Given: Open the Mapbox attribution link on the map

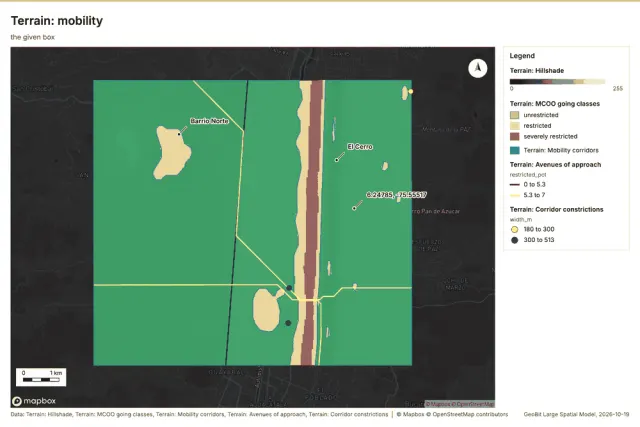Looking at the screenshot, I should pyautogui.click(x=438, y=404).
